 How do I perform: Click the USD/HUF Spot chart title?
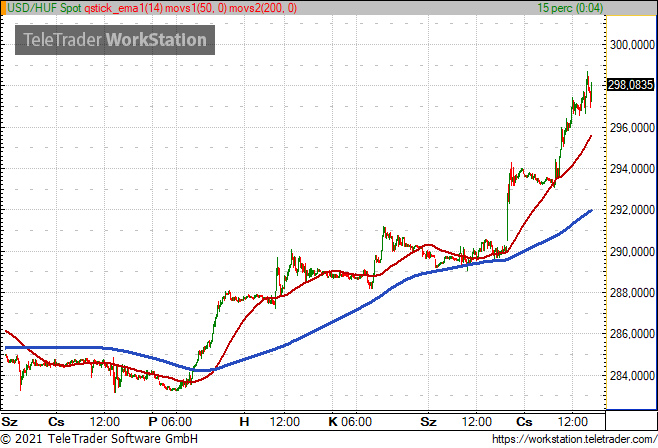tap(44, 8)
